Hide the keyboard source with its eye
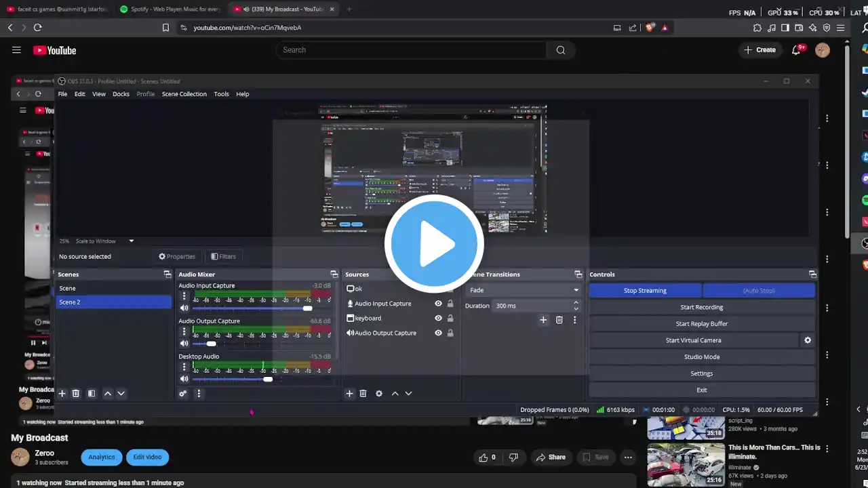Image resolution: width=868 pixels, height=488 pixels. 438,319
